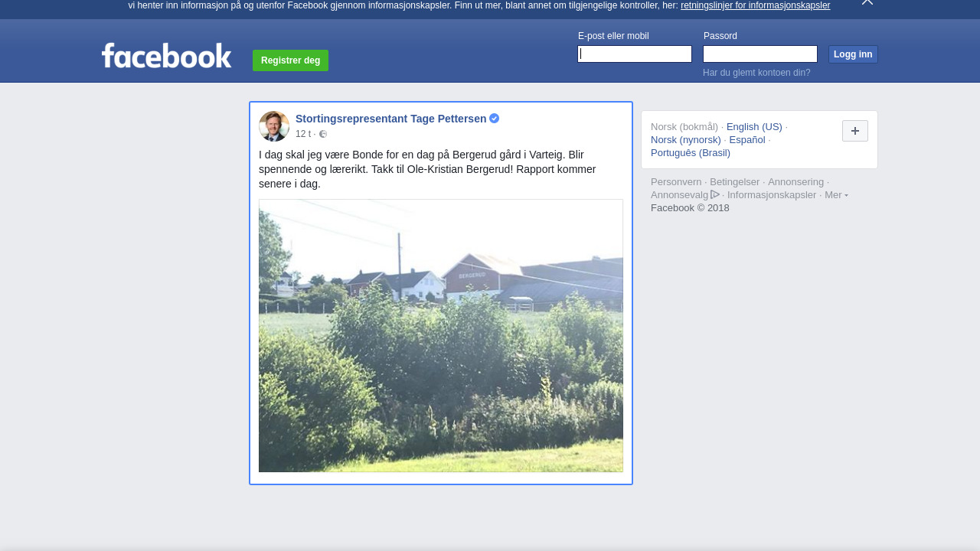This screenshot has height=551, width=980.
Task: Switch language to Norsk (nynorsk)
Action: [x=686, y=140]
